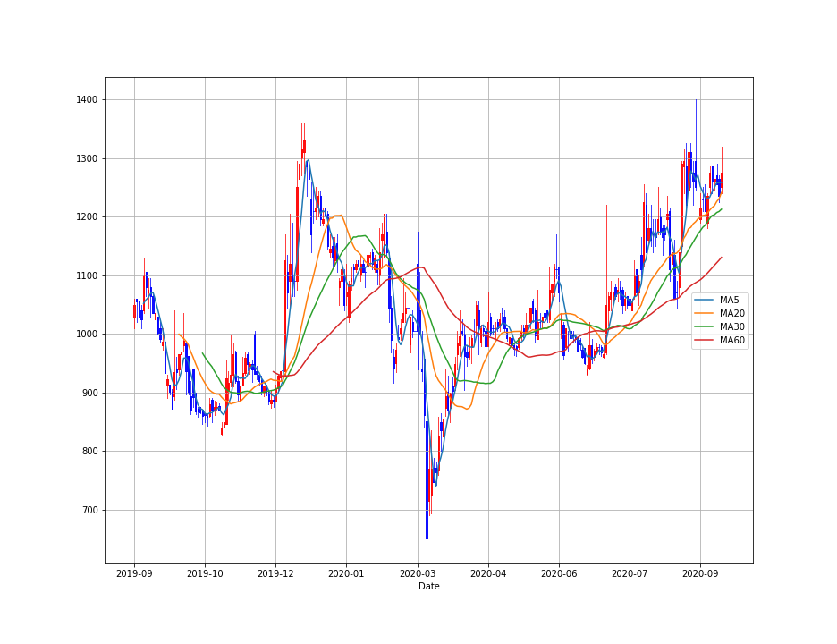Click the orange MA20 legend line sample
The image size is (837, 644).
point(704,313)
